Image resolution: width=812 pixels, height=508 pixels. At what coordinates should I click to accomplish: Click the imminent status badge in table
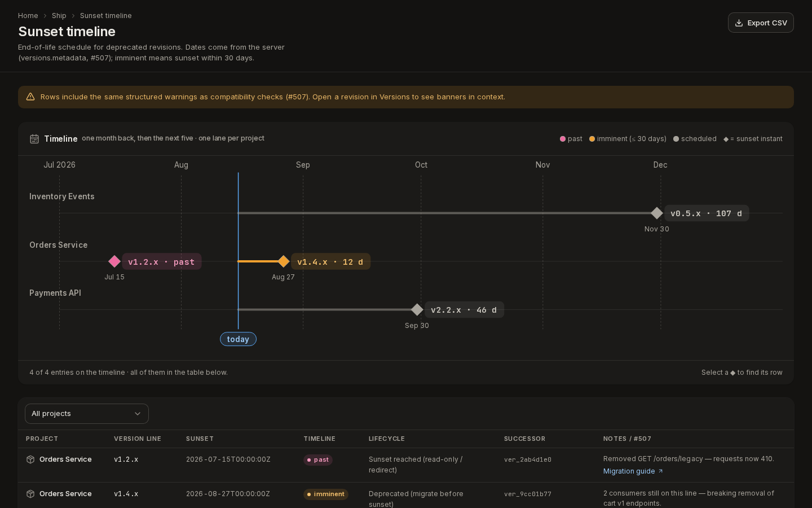(x=326, y=494)
